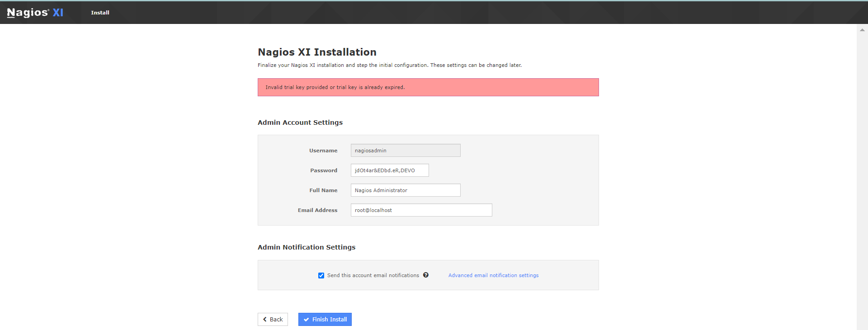Click the scrollbar up arrow
Viewport: 868px width, 330px height.
tap(862, 30)
